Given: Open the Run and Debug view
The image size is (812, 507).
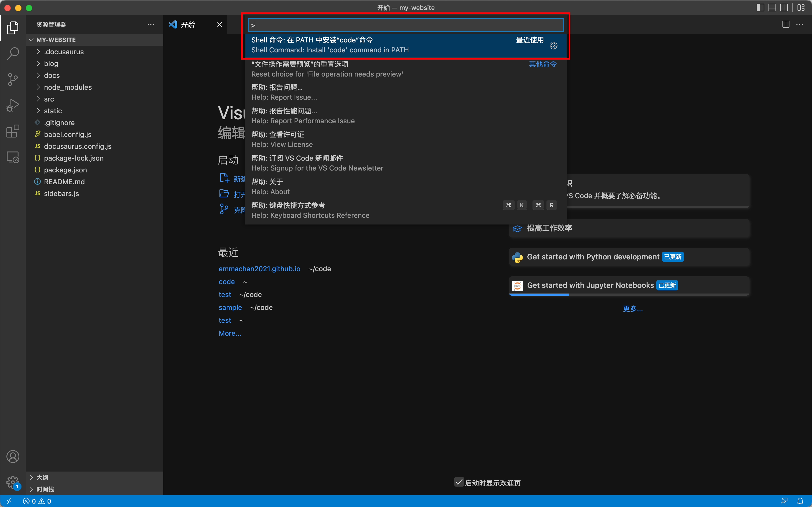Looking at the screenshot, I should [x=13, y=105].
